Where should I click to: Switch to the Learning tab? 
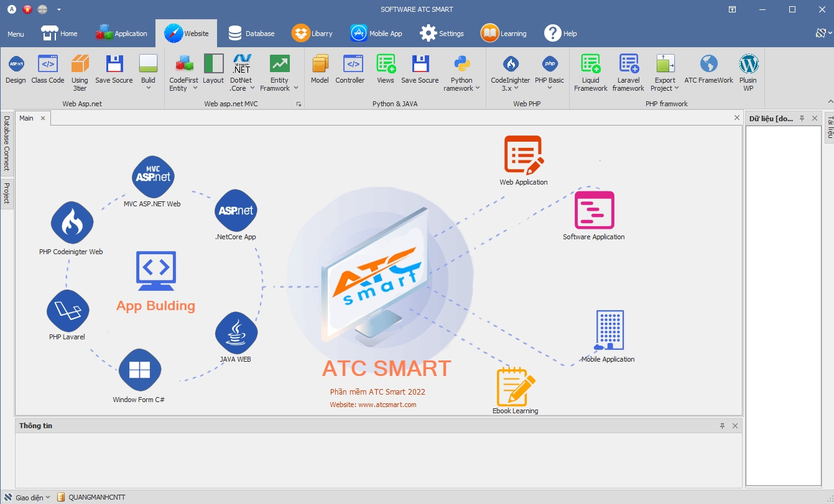coord(504,34)
